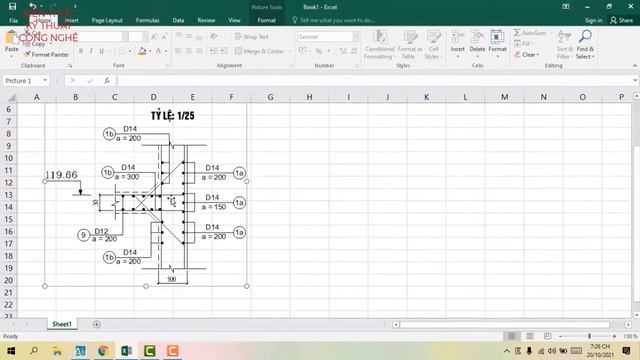The height and width of the screenshot is (360, 640).
Task: Switch to the Formulas tab
Action: click(x=147, y=20)
